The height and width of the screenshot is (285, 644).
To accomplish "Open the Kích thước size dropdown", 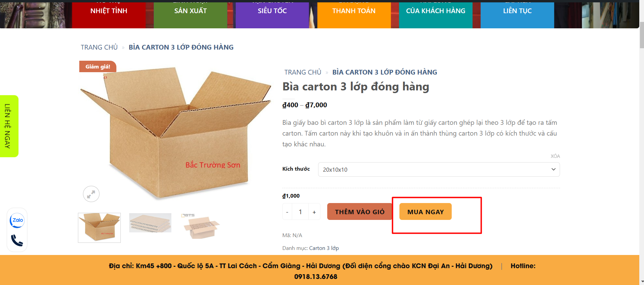I will [439, 170].
